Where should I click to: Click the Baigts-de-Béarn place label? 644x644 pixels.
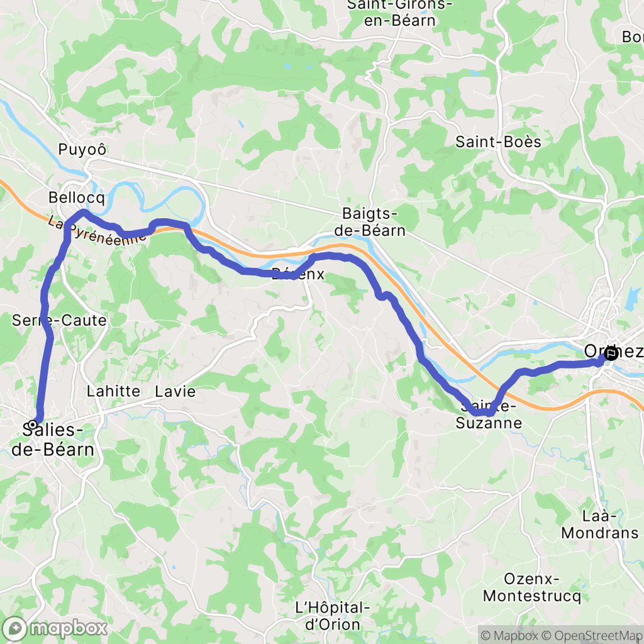click(x=370, y=222)
